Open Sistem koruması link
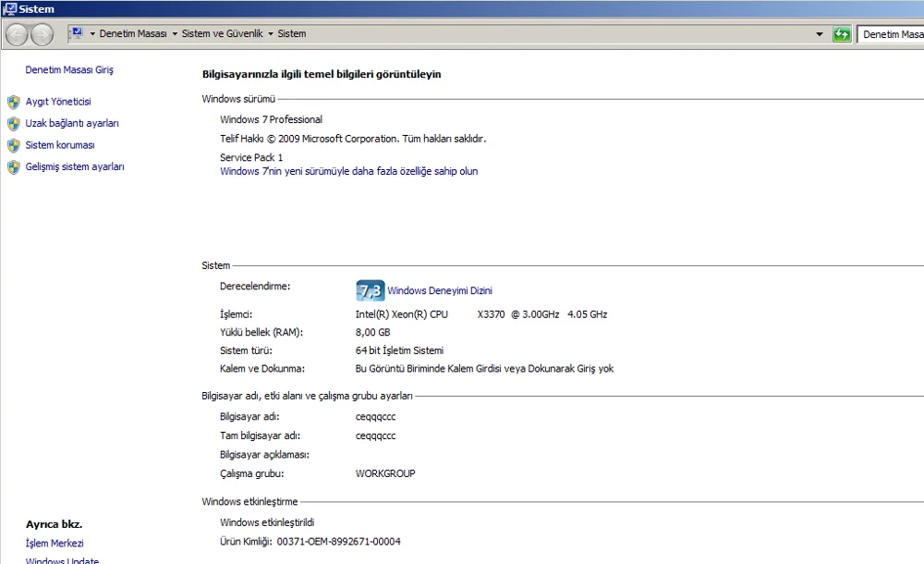924x564 pixels. pyautogui.click(x=59, y=145)
